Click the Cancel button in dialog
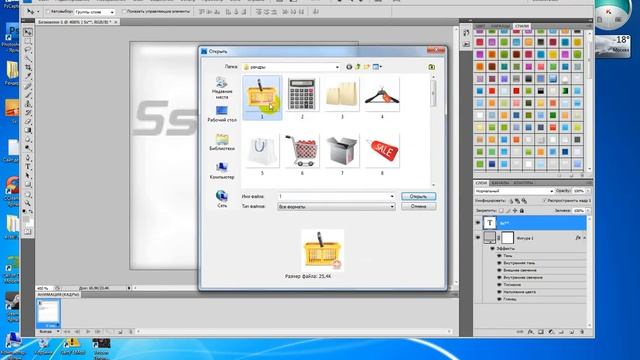This screenshot has height=360, width=640. 418,207
